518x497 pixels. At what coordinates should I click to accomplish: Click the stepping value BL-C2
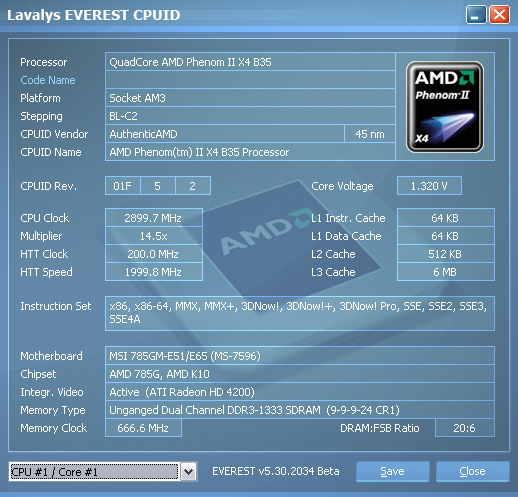coord(250,116)
